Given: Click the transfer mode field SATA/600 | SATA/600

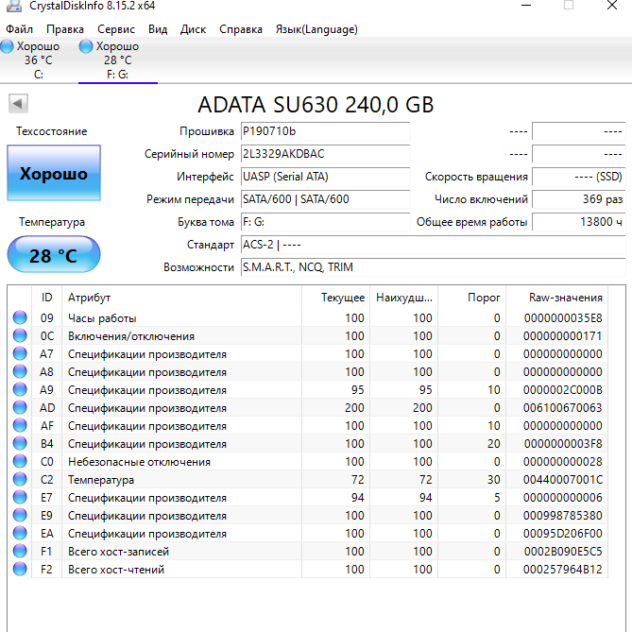Looking at the screenshot, I should pyautogui.click(x=325, y=199).
